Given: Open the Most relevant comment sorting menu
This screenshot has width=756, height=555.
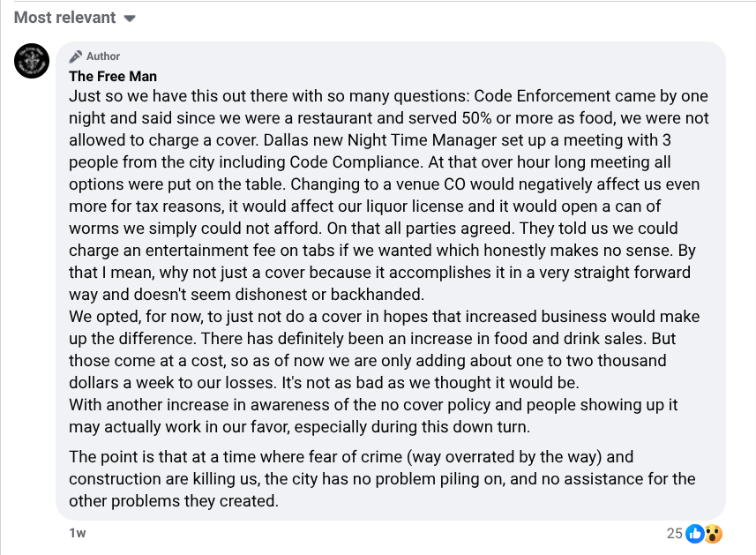Looking at the screenshot, I should coord(65,18).
